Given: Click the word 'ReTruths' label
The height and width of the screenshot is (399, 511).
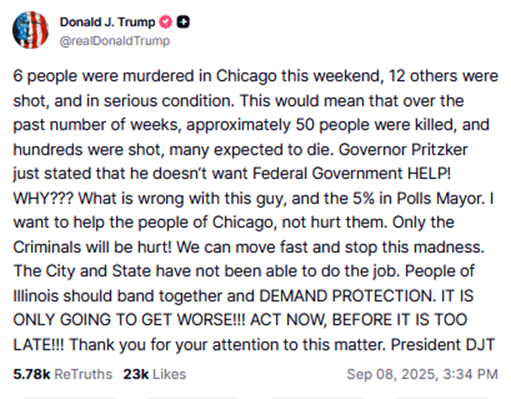Looking at the screenshot, I should [x=83, y=374].
